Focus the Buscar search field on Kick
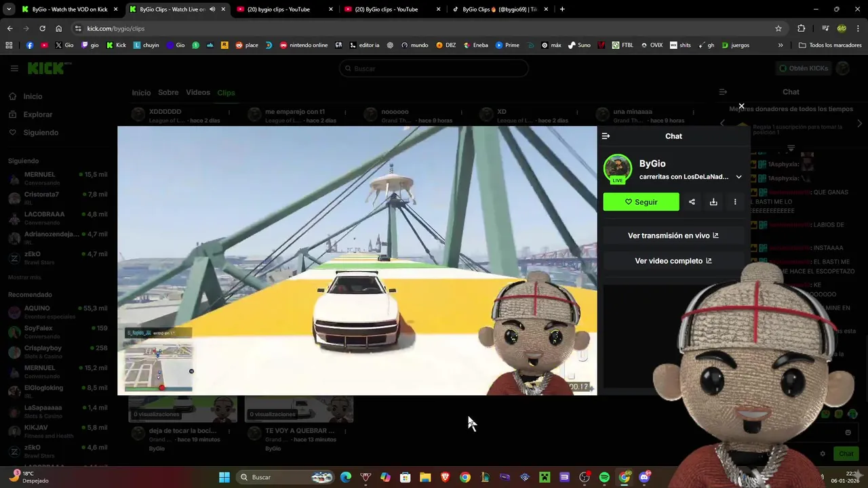The image size is (868, 488). coord(434,68)
